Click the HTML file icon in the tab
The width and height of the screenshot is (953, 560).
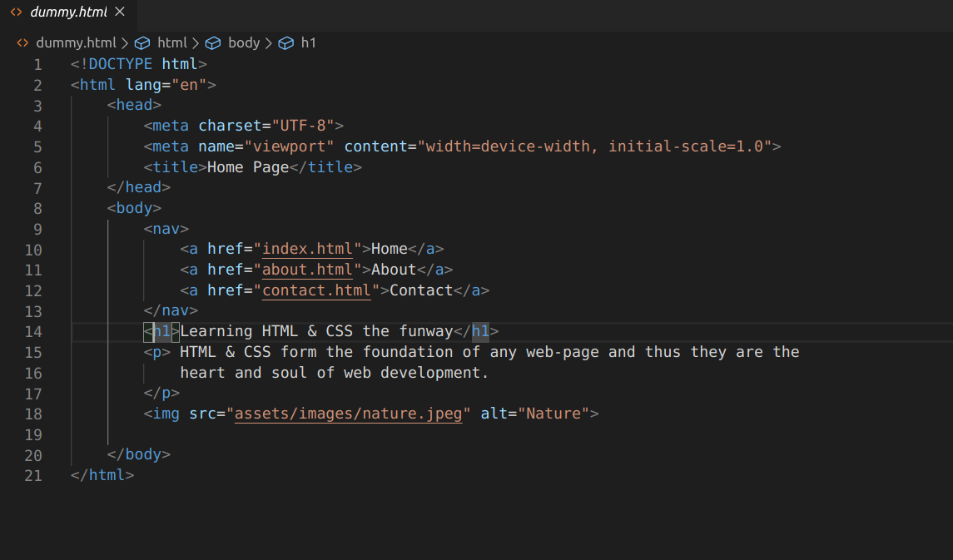(x=17, y=12)
